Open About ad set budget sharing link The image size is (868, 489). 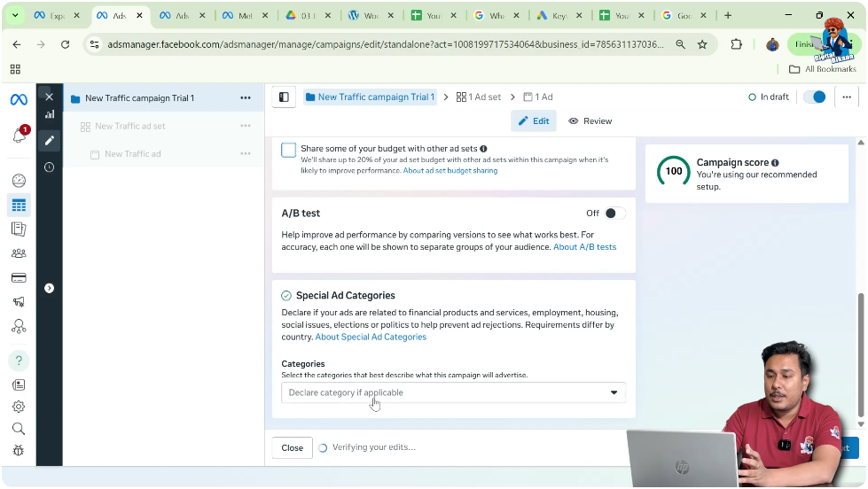coord(450,171)
